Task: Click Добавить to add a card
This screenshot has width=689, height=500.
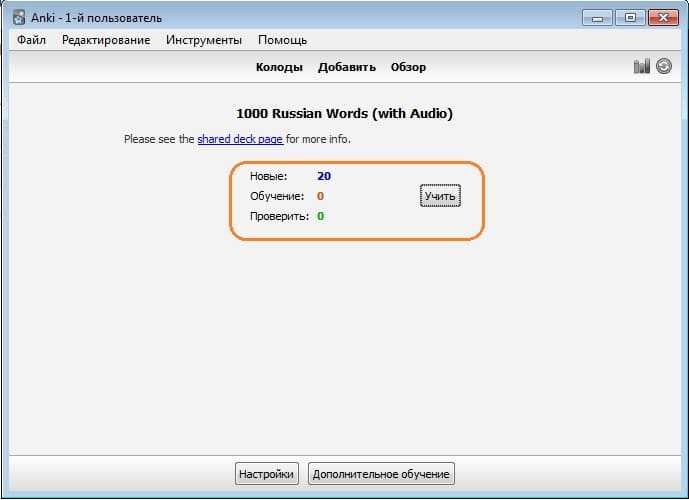Action: point(347,67)
